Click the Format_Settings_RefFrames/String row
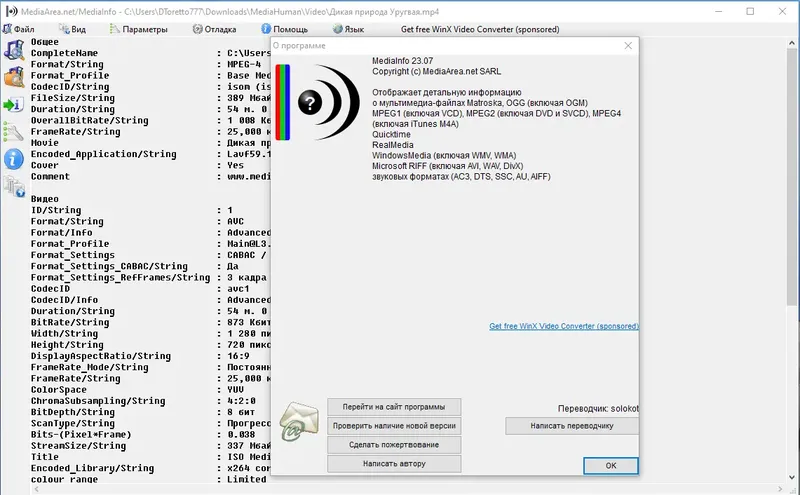This screenshot has height=495, width=800. (151, 278)
